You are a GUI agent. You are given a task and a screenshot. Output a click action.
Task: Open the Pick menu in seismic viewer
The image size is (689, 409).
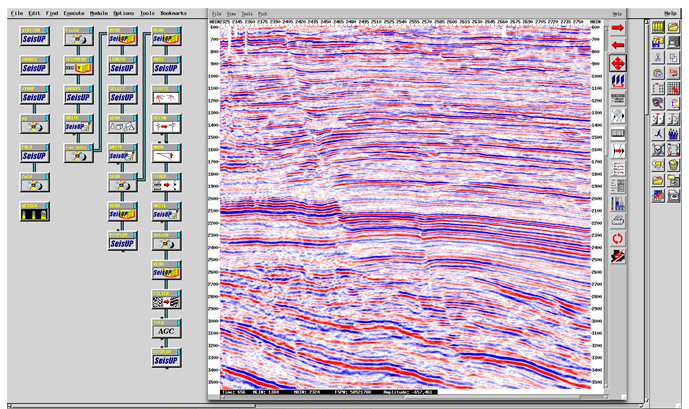pos(262,14)
